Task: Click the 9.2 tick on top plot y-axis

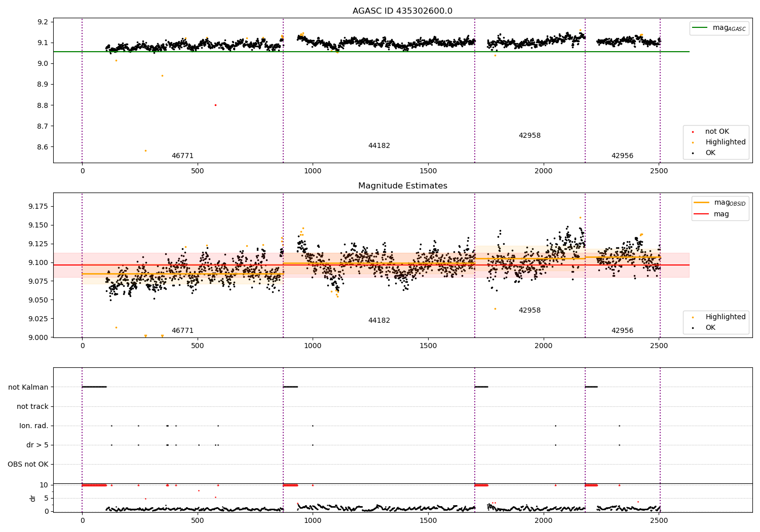Action: [43, 22]
